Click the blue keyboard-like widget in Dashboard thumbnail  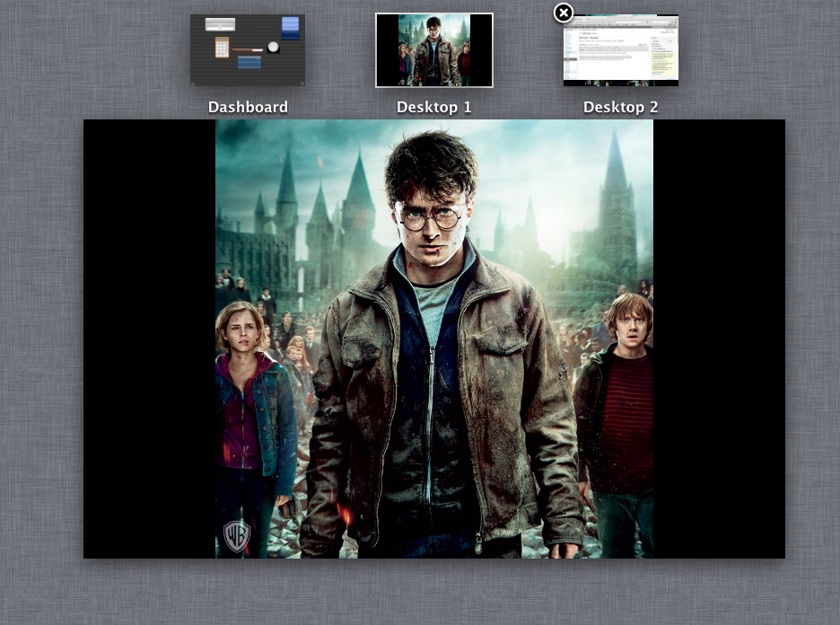point(249,62)
